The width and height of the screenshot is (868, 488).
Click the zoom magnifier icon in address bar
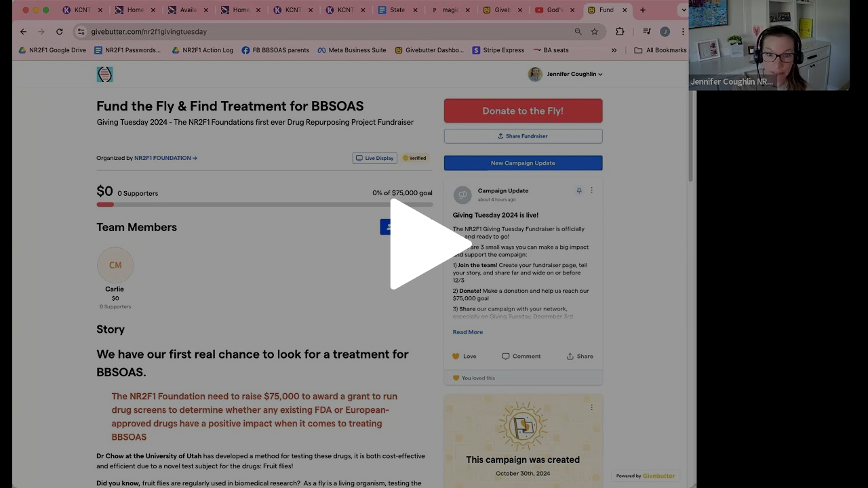[578, 32]
